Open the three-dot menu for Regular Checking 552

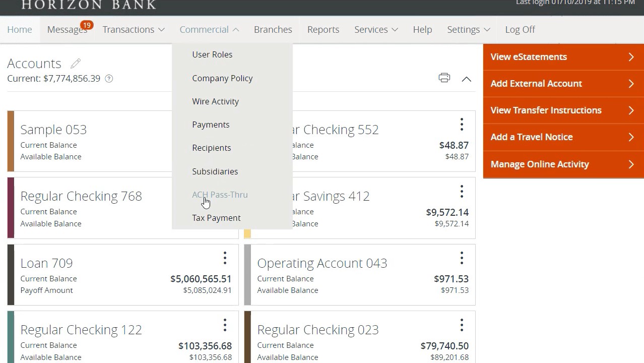click(461, 125)
